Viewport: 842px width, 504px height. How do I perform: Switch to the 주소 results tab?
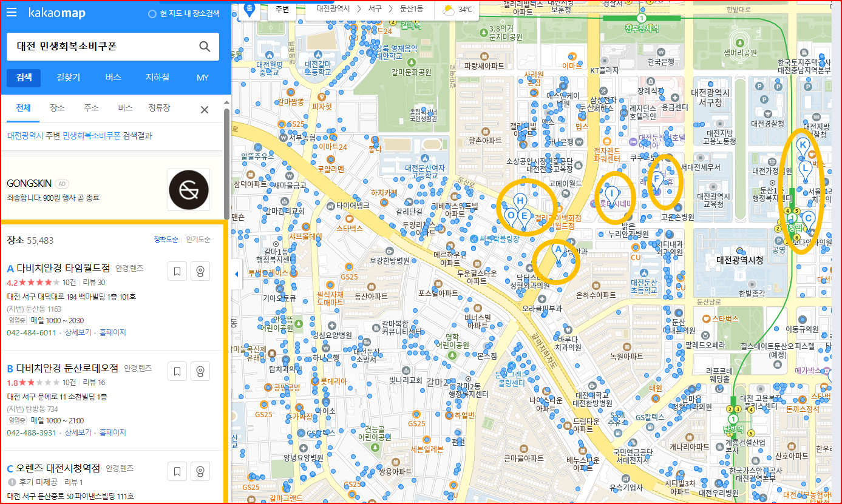pos(91,108)
